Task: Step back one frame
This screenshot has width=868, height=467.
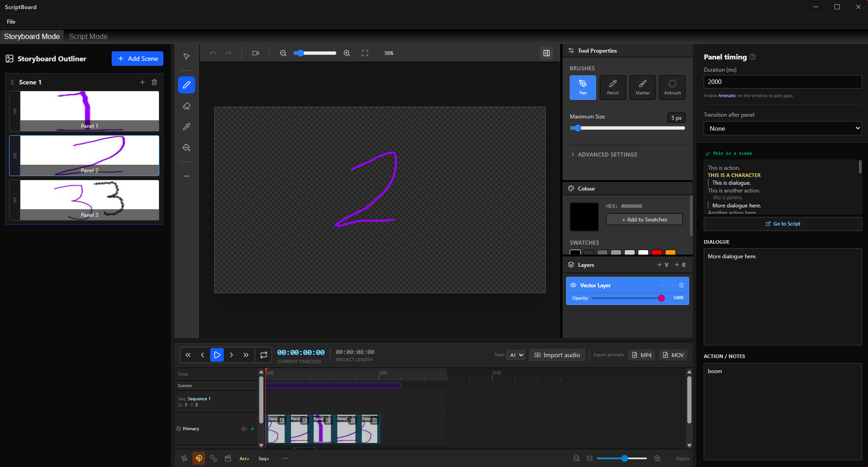Action: point(202,355)
